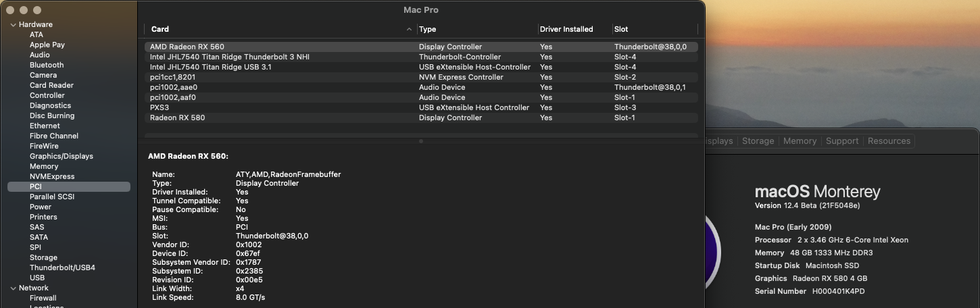View Diagnostics in the sidebar
Screen dimensions: 980x308
point(50,105)
